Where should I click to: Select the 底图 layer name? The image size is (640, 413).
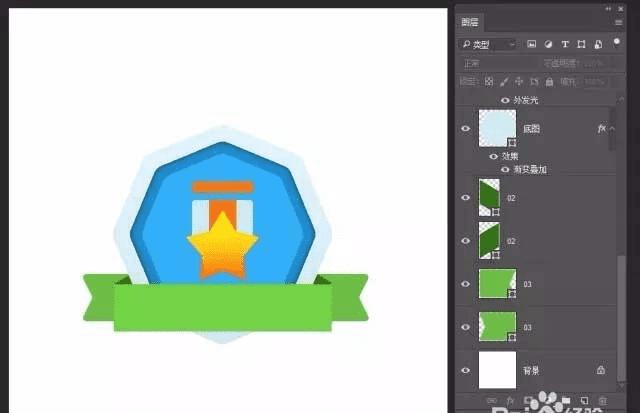pos(531,129)
